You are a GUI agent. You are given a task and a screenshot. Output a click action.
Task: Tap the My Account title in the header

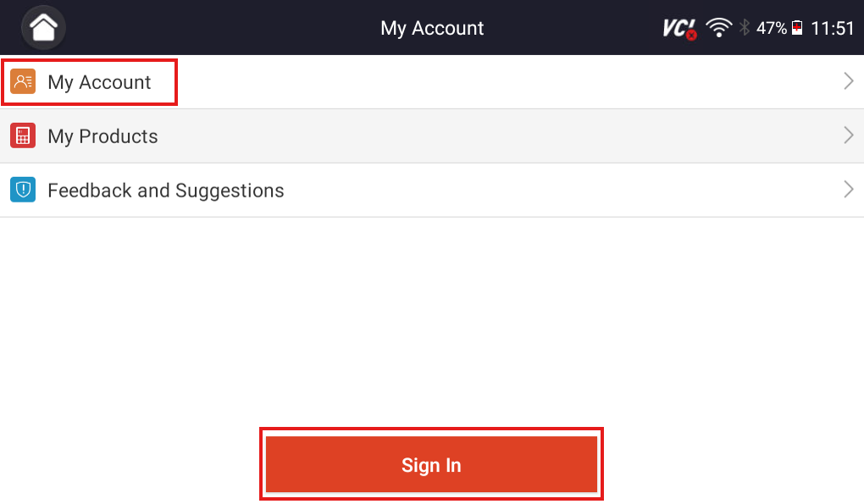[432, 28]
